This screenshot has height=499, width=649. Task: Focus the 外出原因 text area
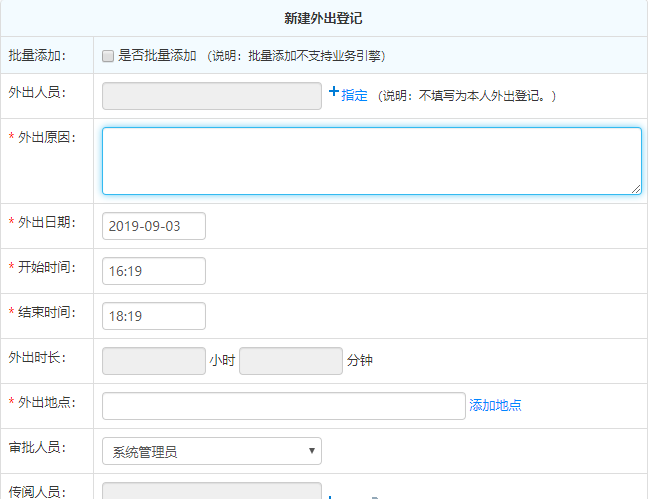371,160
